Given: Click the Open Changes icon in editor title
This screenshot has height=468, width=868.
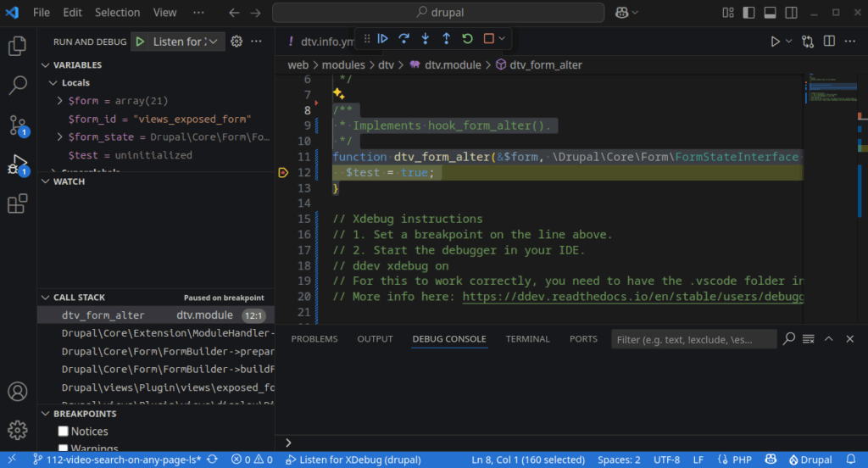Looking at the screenshot, I should pos(808,42).
